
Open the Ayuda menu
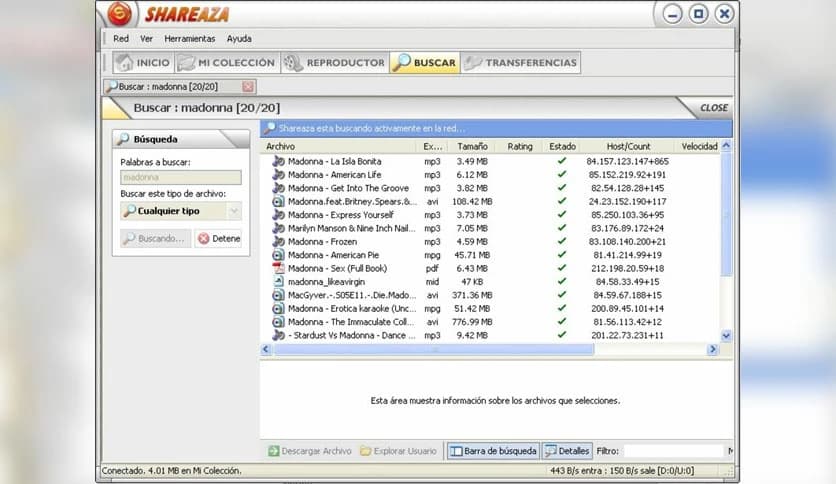(x=239, y=39)
